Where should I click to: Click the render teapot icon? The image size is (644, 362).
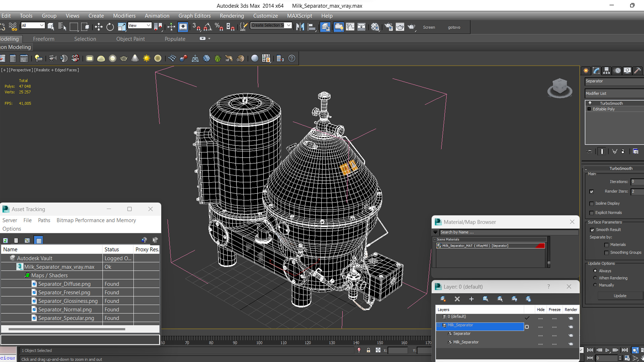pyautogui.click(x=412, y=27)
